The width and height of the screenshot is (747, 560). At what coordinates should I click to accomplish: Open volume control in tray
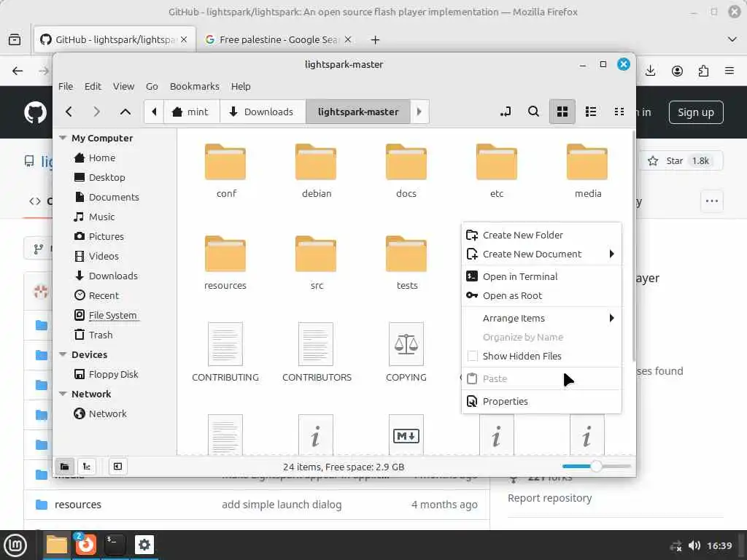(x=694, y=545)
